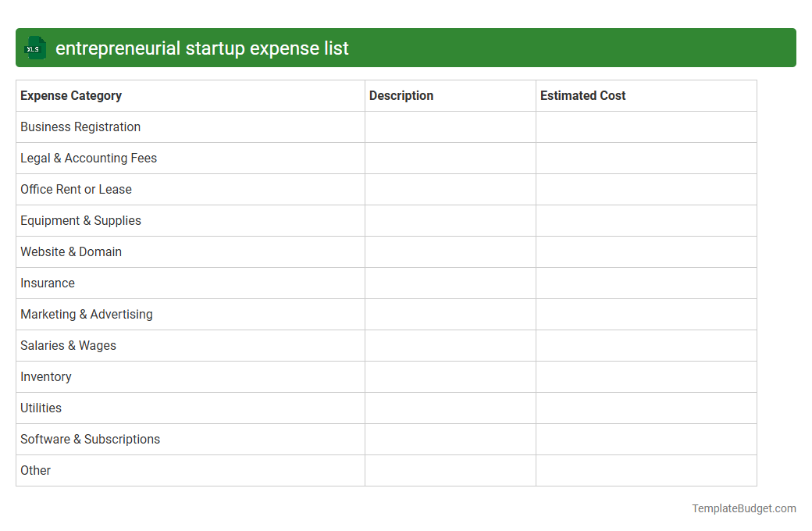
Task: Select the Salaries & Wages category
Action: (68, 345)
